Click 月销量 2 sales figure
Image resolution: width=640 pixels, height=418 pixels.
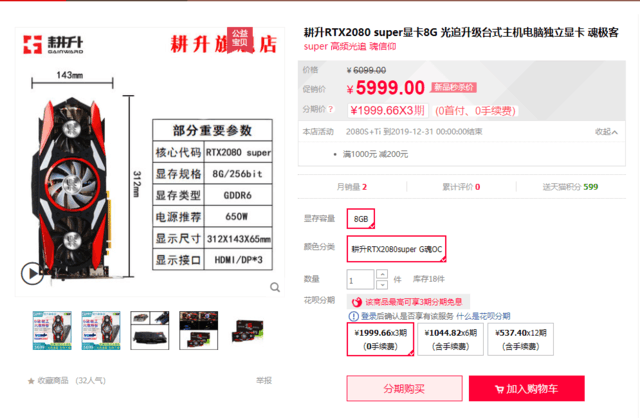351,187
